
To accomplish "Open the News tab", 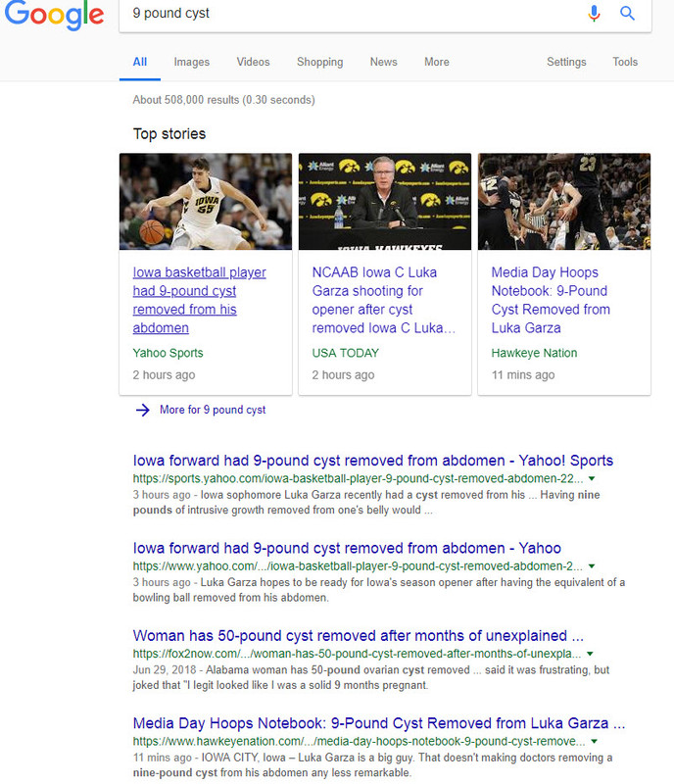I will point(383,62).
